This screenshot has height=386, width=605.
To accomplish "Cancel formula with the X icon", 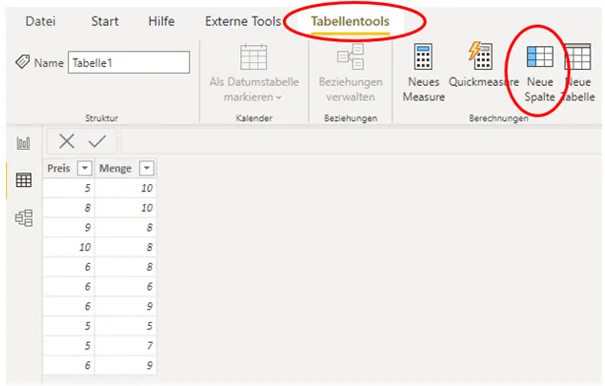I will click(67, 141).
